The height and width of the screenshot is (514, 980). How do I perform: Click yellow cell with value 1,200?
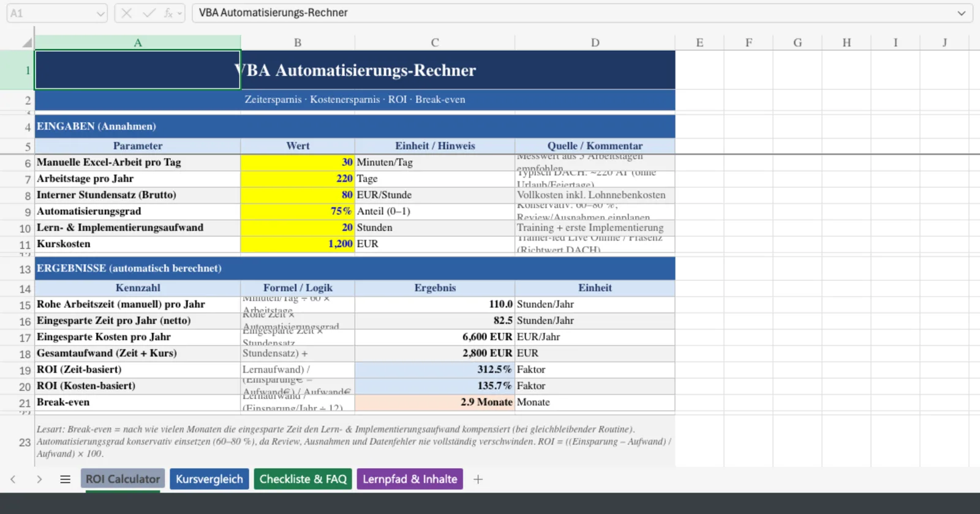point(298,244)
